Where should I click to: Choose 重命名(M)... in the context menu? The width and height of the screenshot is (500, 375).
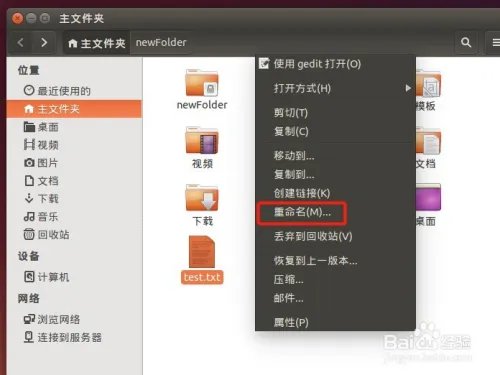point(335,212)
